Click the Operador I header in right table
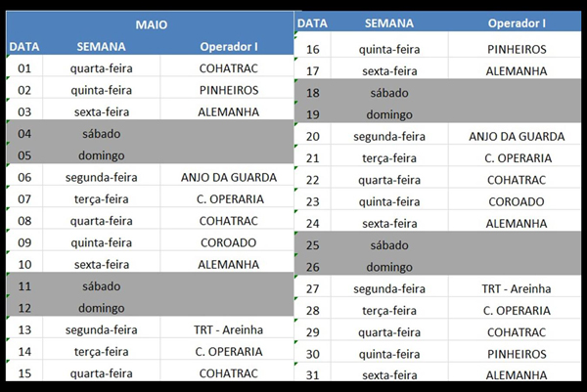 pos(516,23)
